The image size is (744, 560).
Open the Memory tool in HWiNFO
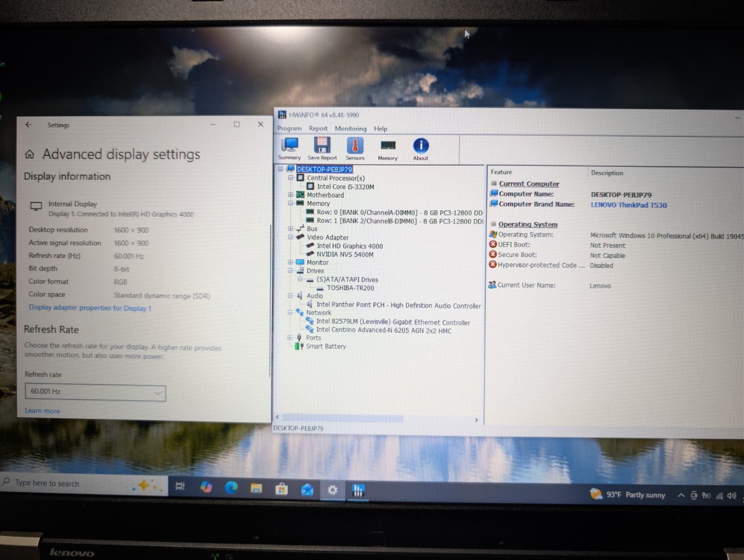(x=388, y=149)
